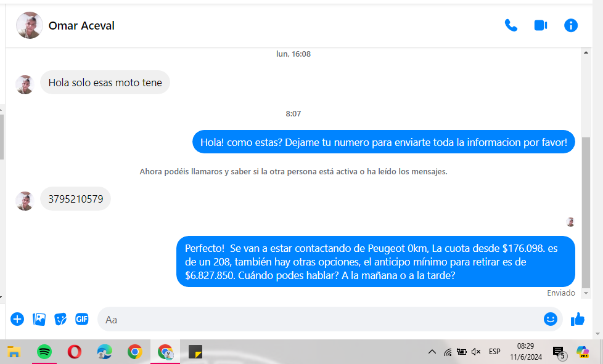
Task: Open the notification center in taskbar
Action: (559, 352)
